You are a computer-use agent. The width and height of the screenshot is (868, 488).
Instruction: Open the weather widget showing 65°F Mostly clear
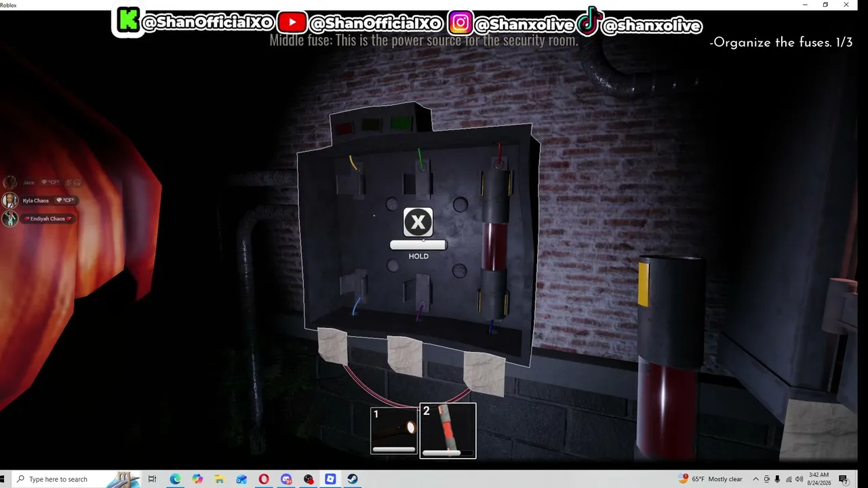[x=711, y=479]
